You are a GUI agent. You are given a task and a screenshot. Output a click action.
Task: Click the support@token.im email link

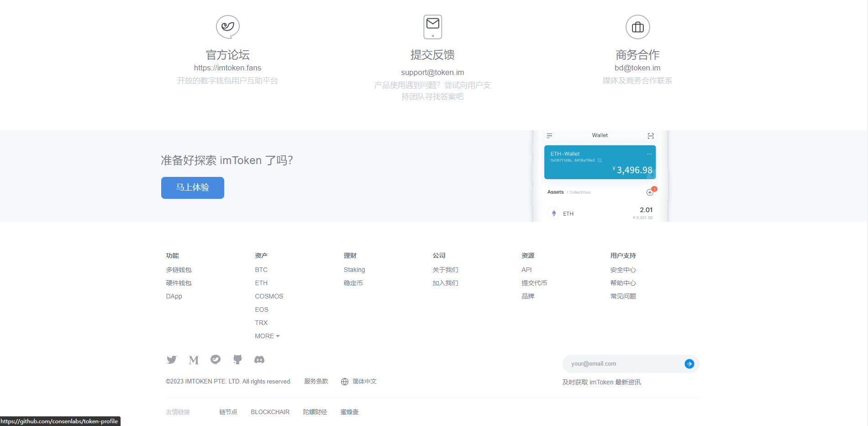432,73
